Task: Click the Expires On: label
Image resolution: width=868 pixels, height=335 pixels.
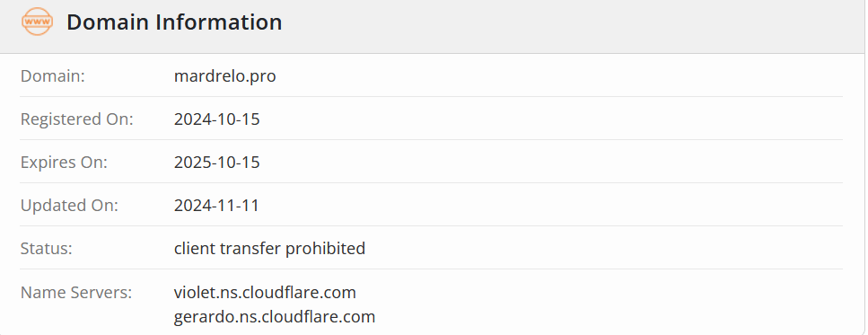Action: (x=64, y=163)
